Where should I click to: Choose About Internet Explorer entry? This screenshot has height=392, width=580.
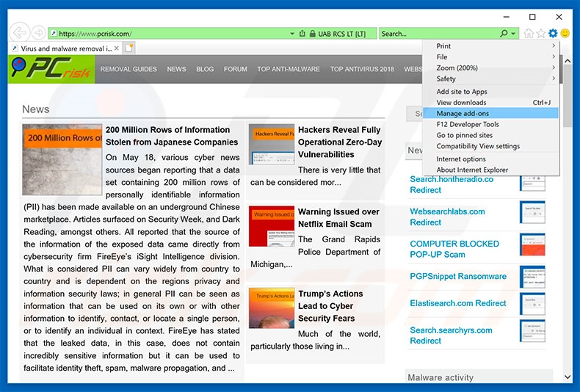pos(490,170)
